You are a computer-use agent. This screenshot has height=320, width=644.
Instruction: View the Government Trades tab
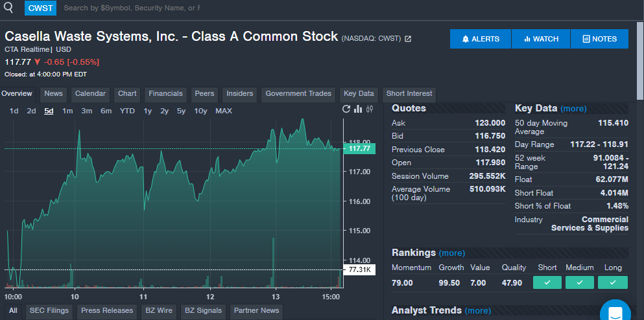click(298, 93)
